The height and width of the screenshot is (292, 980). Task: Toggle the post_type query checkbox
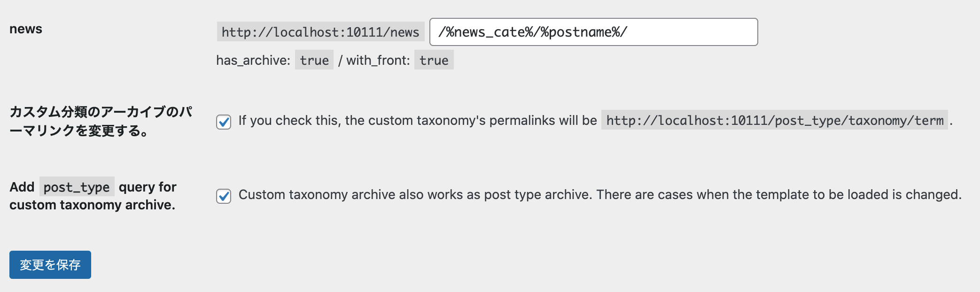pos(224,196)
